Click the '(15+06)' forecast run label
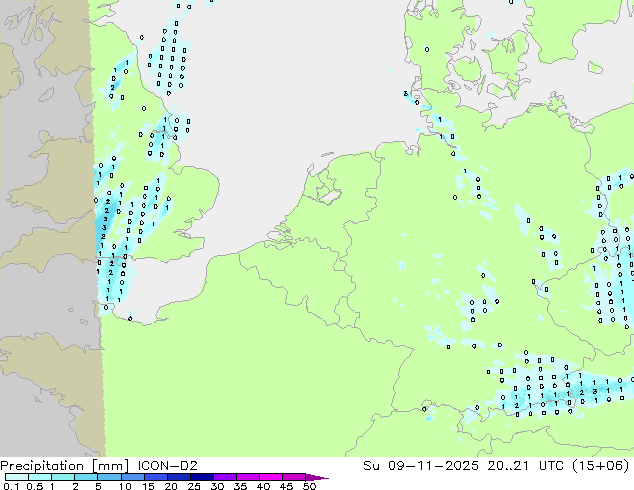Viewport: 634px width, 490px height. point(601,466)
